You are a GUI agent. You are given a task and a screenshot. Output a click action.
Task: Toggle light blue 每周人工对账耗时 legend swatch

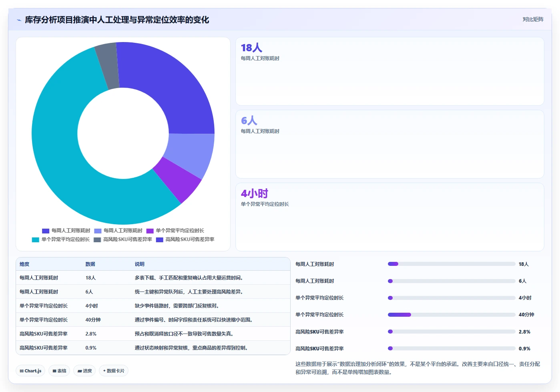coord(98,231)
